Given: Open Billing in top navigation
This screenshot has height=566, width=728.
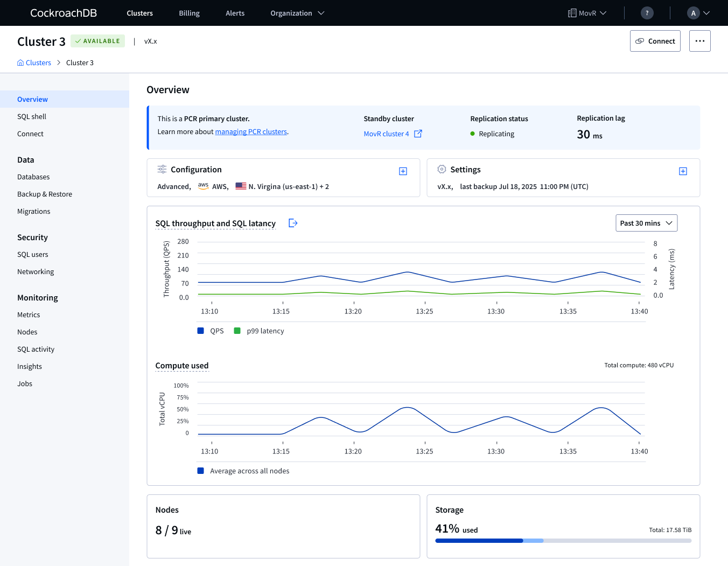Looking at the screenshot, I should point(190,13).
